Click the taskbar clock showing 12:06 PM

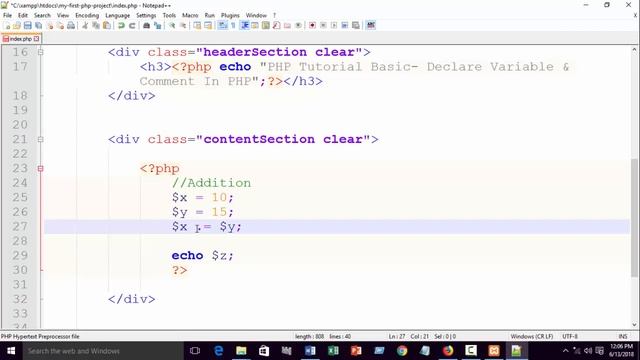click(621, 351)
